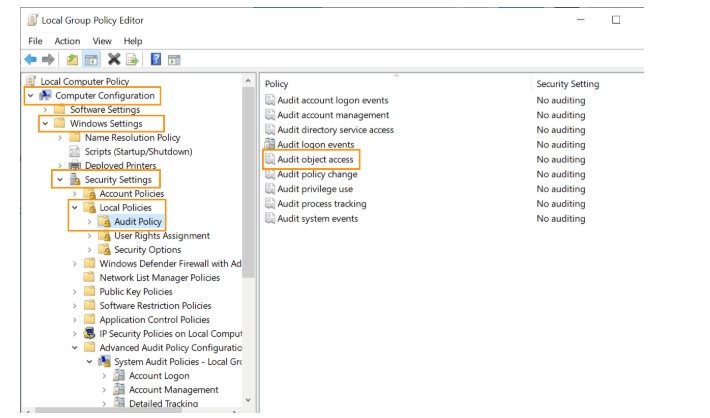Click the Show/Hide Action Pane icon

174,60
